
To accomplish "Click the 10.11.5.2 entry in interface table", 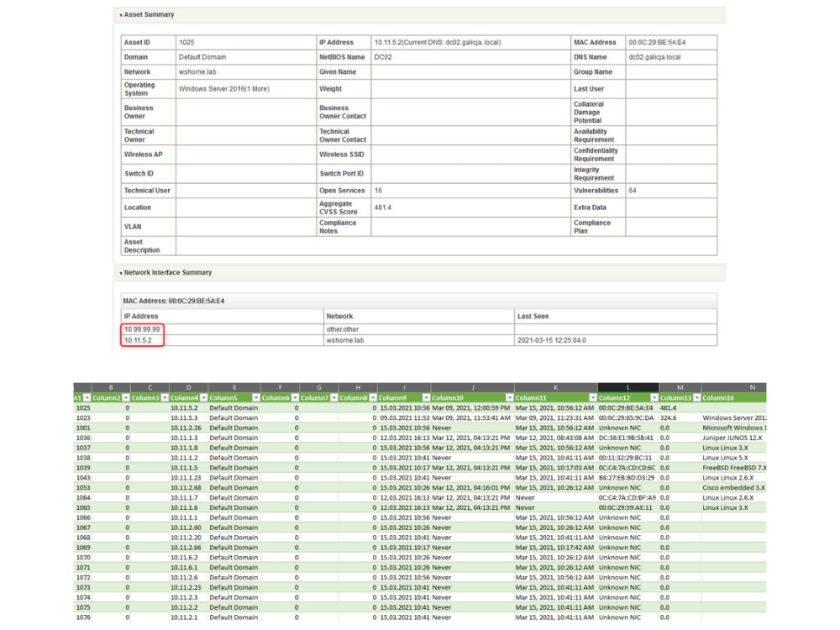I will [x=139, y=340].
